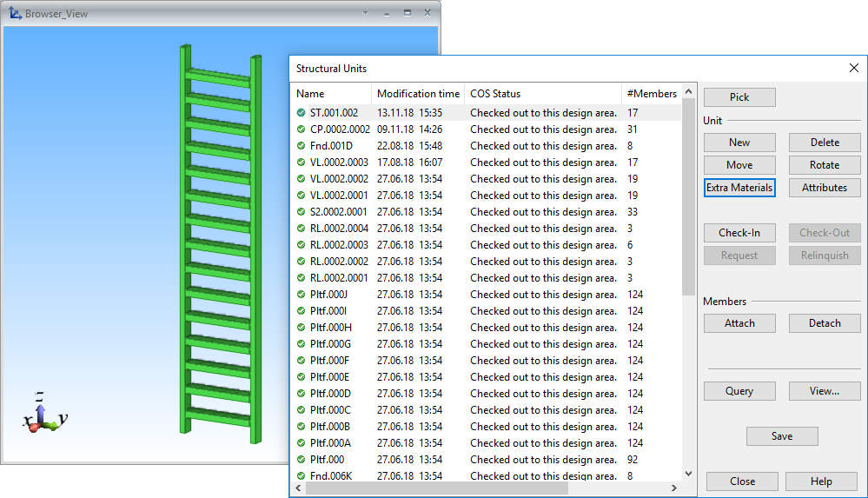Click the green check icon next to Fnd.001D
Screen dimensions: 868x498
[x=301, y=146]
